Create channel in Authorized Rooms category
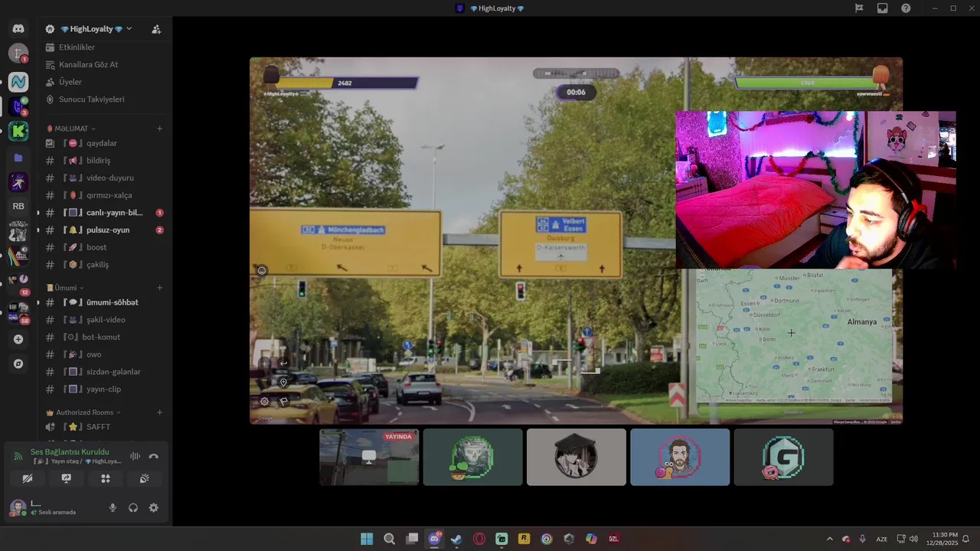The image size is (980, 551). (x=159, y=412)
